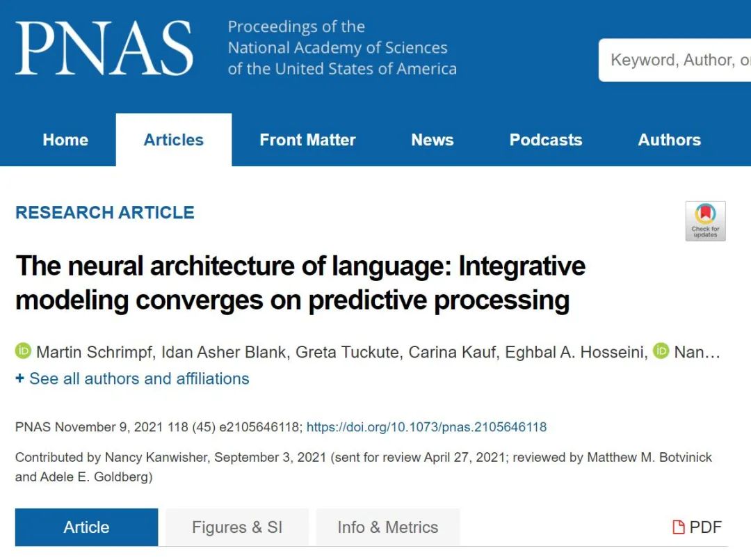Click the Proceedings of the National Academy tagline
Image resolution: width=751 pixels, height=560 pixels.
point(342,47)
